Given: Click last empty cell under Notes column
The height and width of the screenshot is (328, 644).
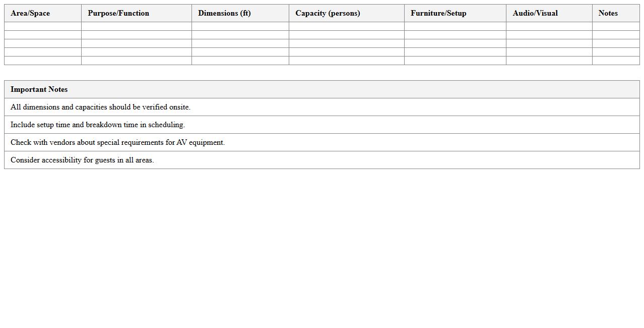Looking at the screenshot, I should pyautogui.click(x=616, y=61).
